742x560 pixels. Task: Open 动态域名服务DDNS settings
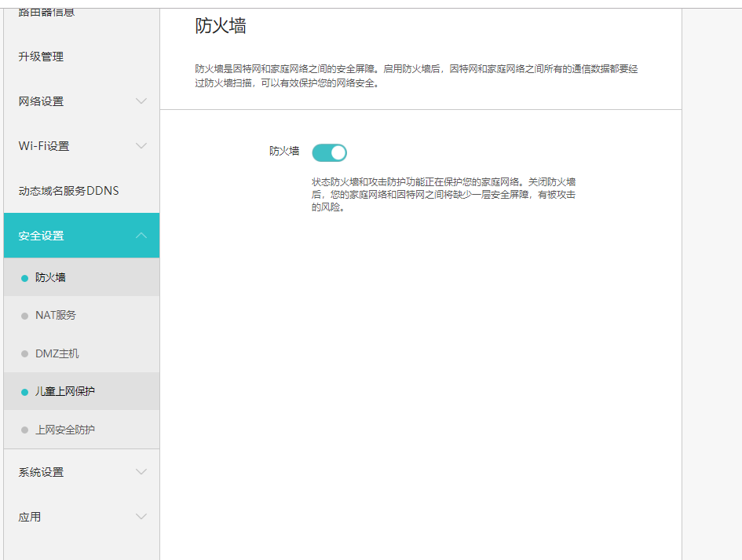click(68, 191)
